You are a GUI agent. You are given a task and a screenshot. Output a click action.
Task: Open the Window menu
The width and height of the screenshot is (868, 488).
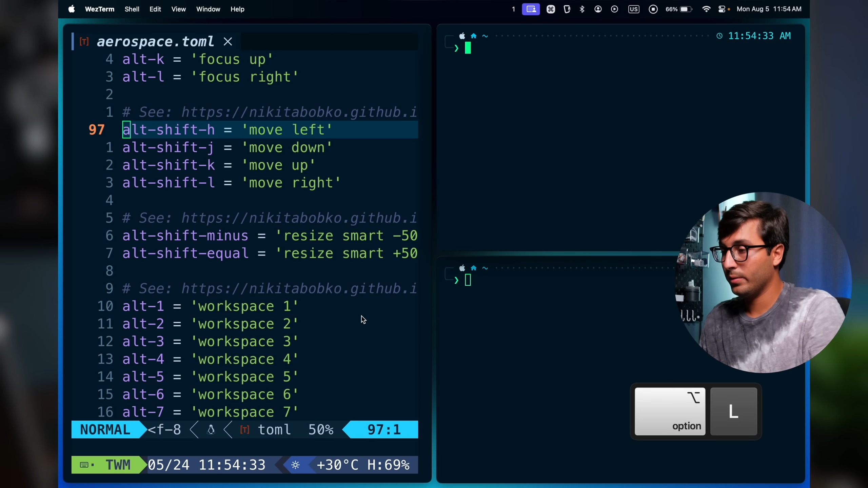(x=208, y=9)
